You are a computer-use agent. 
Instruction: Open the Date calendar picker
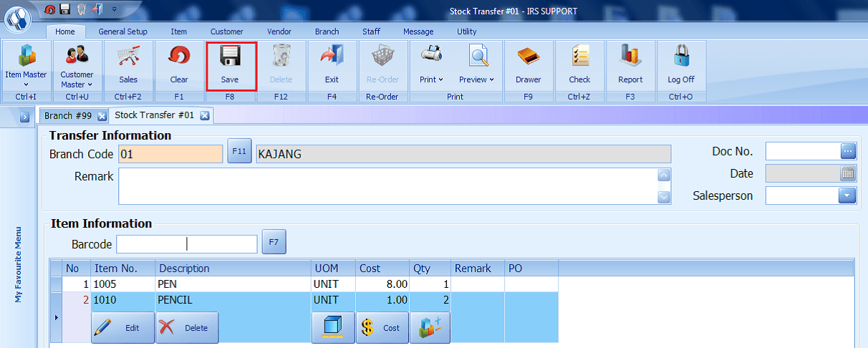(848, 173)
